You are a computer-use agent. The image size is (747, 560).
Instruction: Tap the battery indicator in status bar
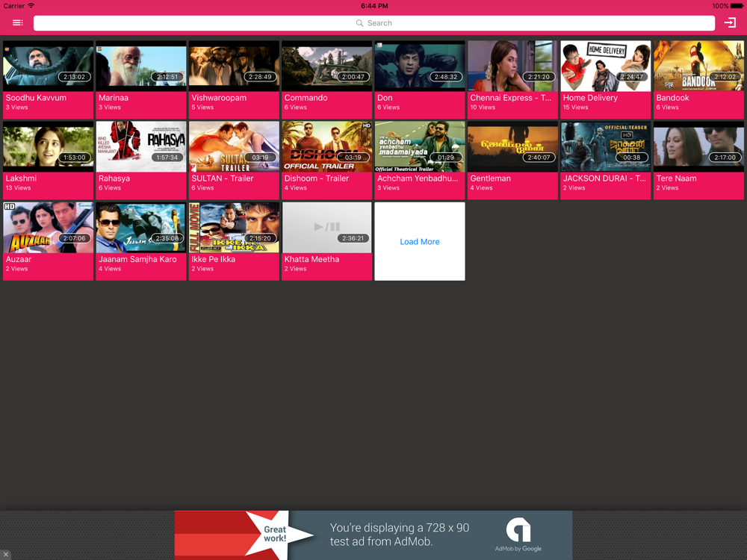(737, 6)
